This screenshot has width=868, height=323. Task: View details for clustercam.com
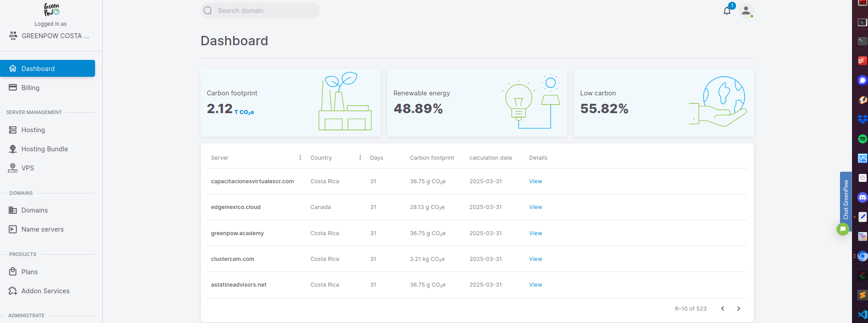click(535, 259)
